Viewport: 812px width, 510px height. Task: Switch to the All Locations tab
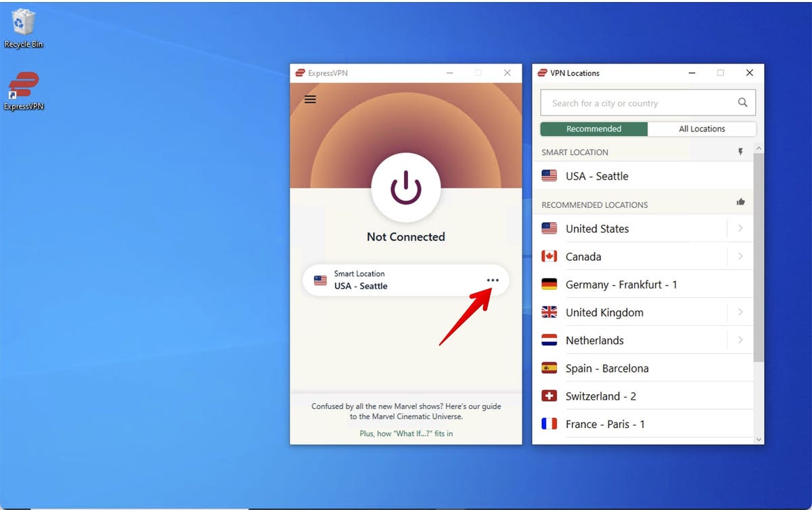pyautogui.click(x=702, y=129)
